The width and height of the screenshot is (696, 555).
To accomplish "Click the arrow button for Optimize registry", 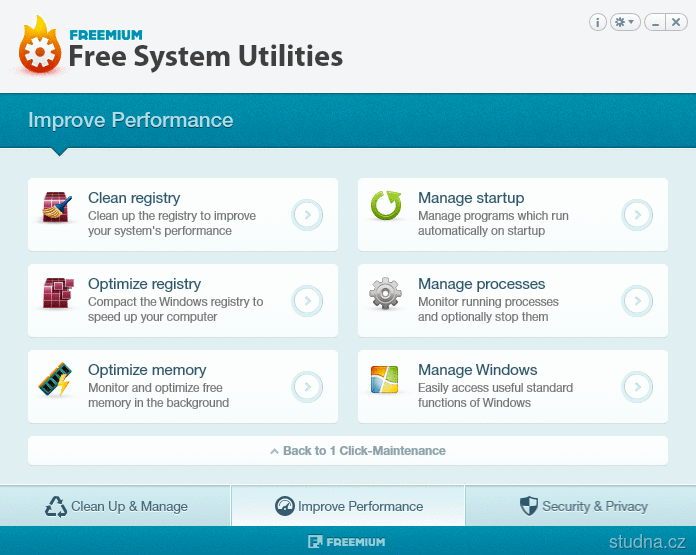I will coord(307,301).
